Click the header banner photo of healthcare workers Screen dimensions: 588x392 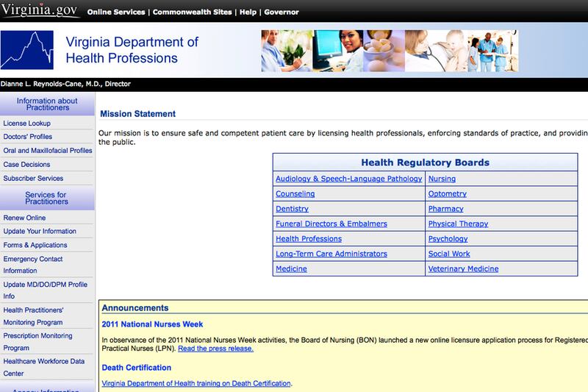click(x=390, y=51)
